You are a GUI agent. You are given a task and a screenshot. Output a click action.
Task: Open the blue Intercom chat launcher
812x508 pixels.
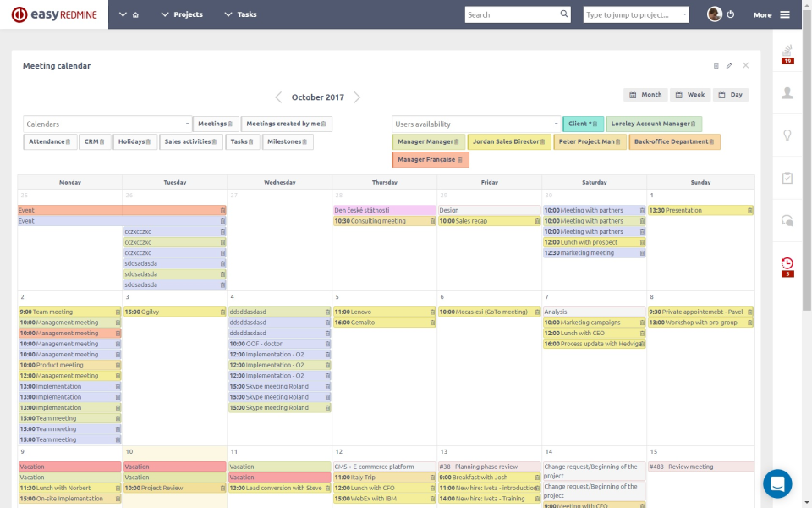point(777,483)
